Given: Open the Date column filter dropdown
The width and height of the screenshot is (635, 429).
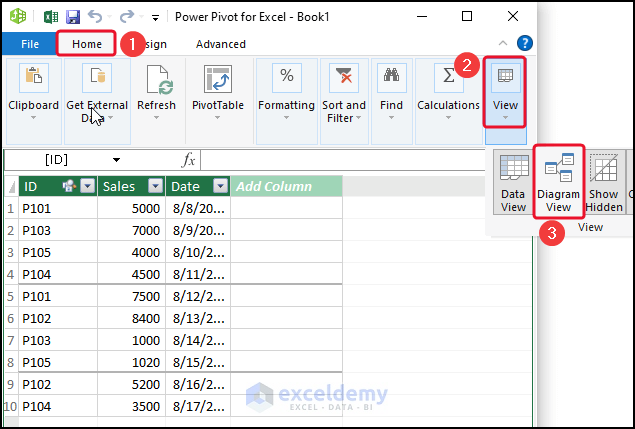Looking at the screenshot, I should click(x=221, y=186).
